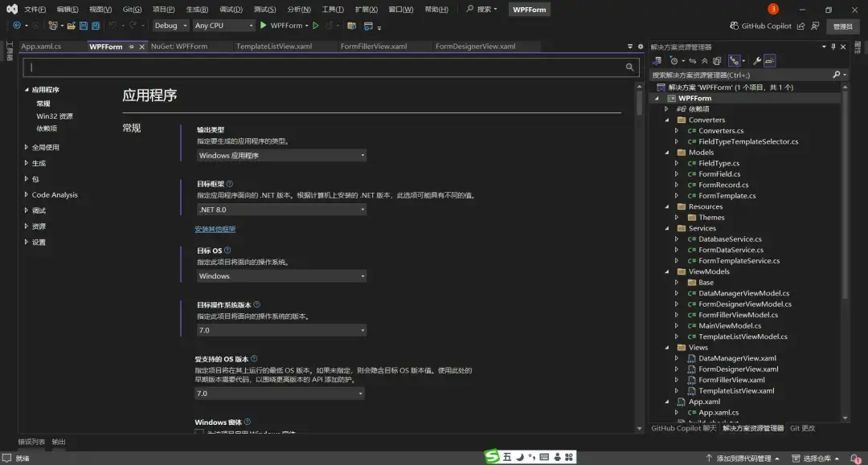868x465 pixels.
Task: Collapse the Converters folder in Solution Explorer
Action: click(667, 120)
